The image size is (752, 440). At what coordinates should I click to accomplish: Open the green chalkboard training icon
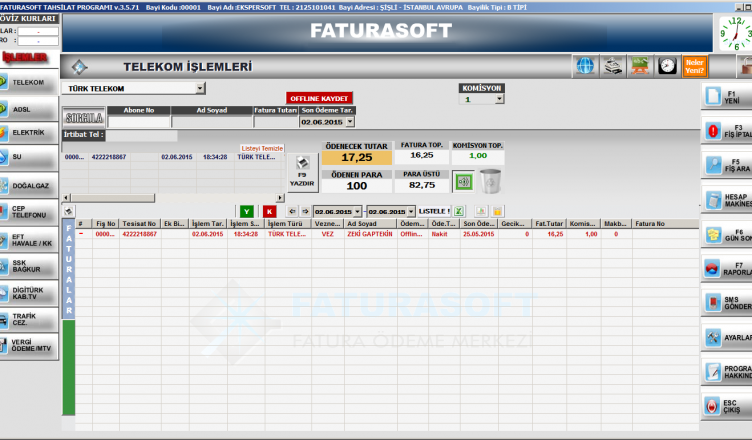point(640,66)
